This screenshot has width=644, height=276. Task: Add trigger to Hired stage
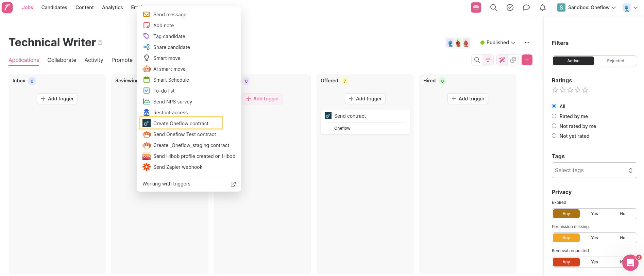[x=468, y=99]
